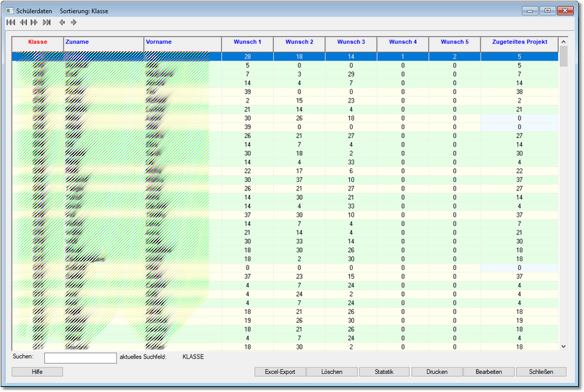Sort table by Klasse column header

[38, 42]
